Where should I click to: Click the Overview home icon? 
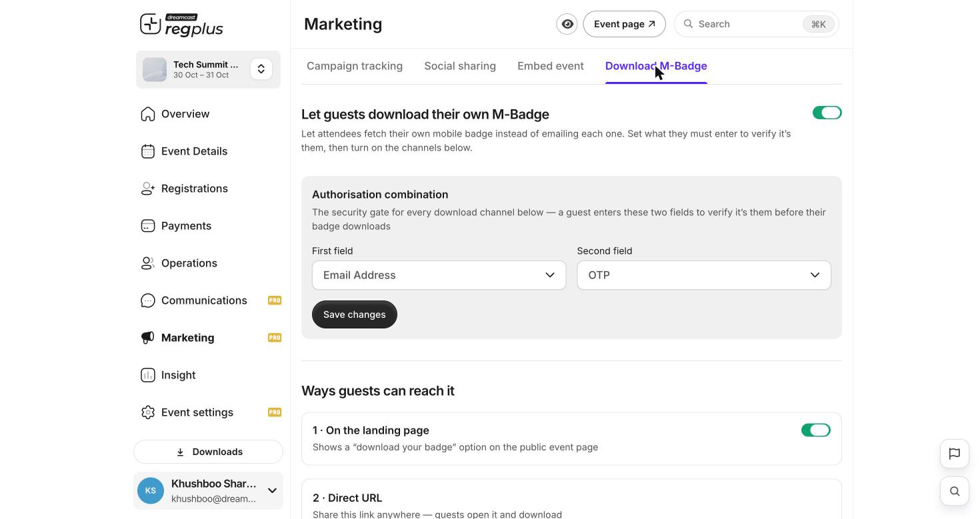[148, 114]
